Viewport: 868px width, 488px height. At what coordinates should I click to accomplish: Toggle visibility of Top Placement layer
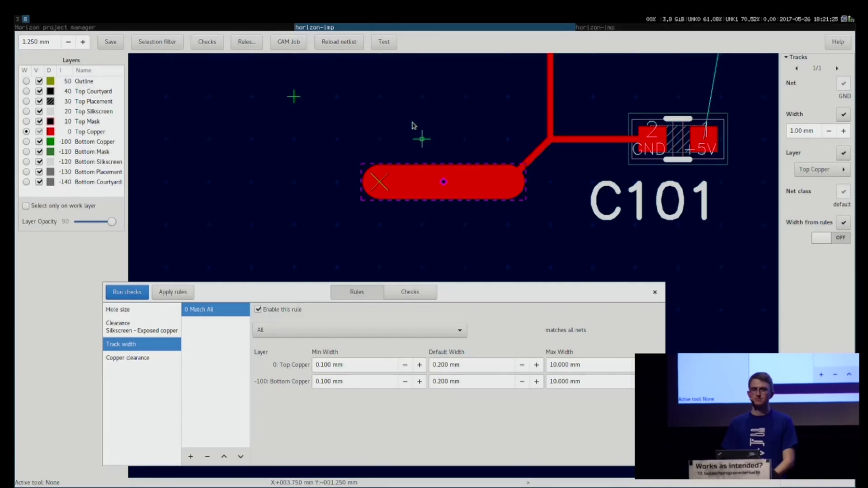coord(39,101)
